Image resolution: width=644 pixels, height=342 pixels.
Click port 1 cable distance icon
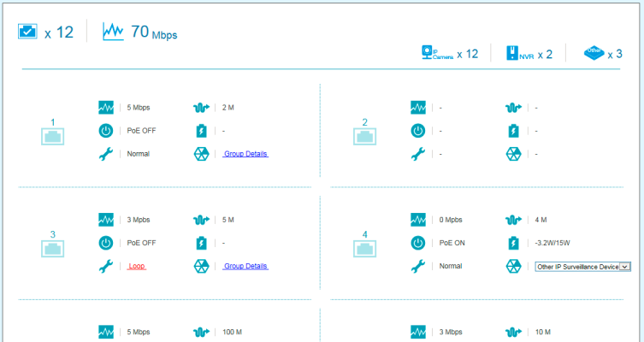point(201,108)
